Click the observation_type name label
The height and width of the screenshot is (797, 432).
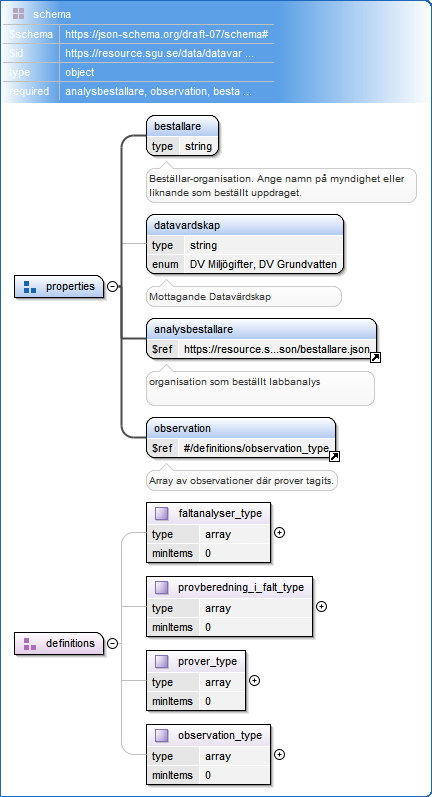click(x=220, y=735)
